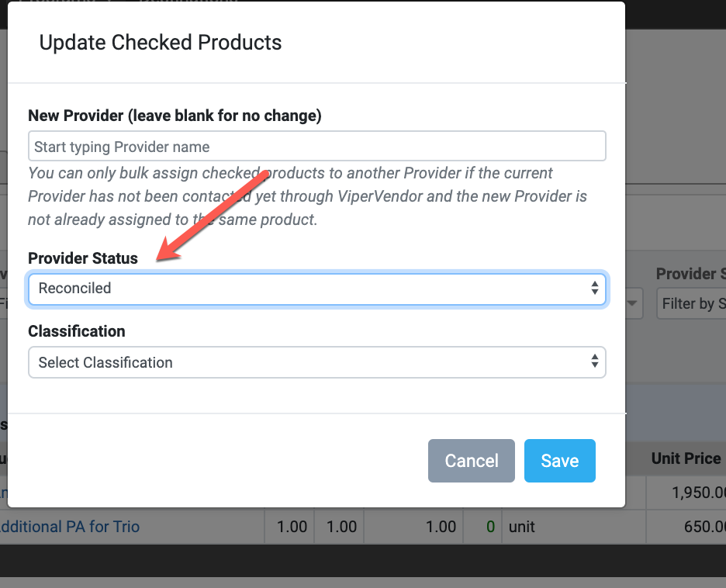Click the Provider Status up-down arrows icon

coord(595,288)
